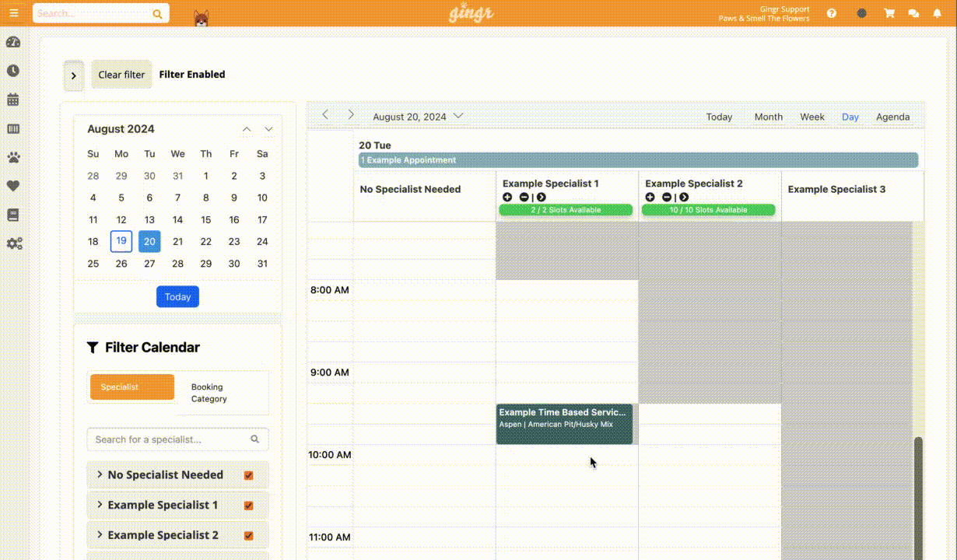
Task: Open the dashboard gauge in sidebar
Action: click(13, 42)
